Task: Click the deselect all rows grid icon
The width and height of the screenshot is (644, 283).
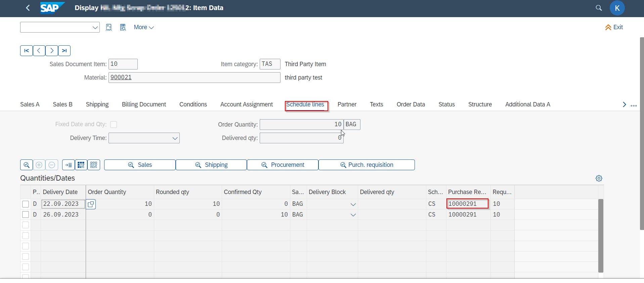Action: [x=94, y=165]
